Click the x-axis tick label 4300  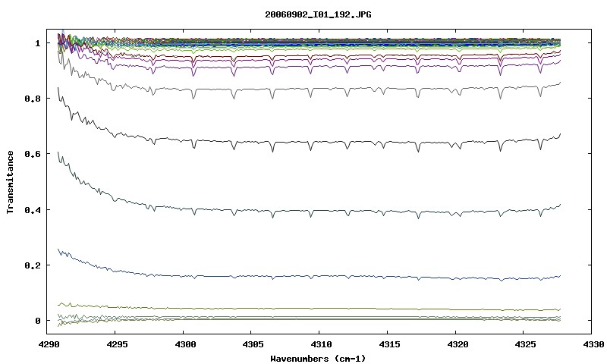[x=184, y=344]
